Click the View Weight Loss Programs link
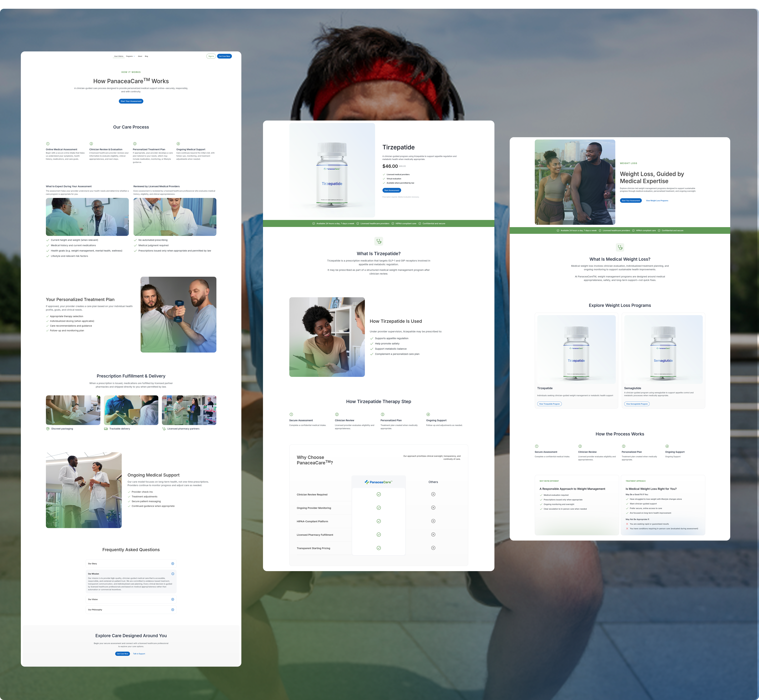 click(x=657, y=201)
